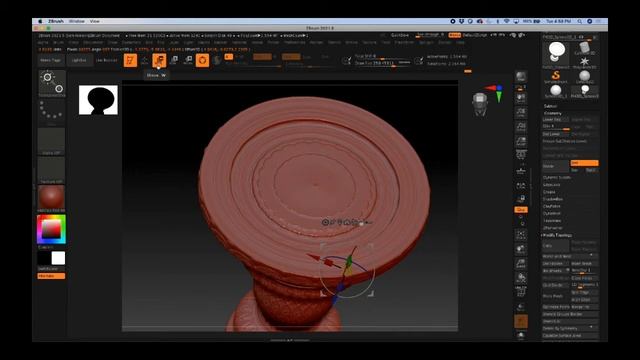This screenshot has height=360, width=640.
Task: Toggle the PolyF line fill icon
Action: [521, 292]
